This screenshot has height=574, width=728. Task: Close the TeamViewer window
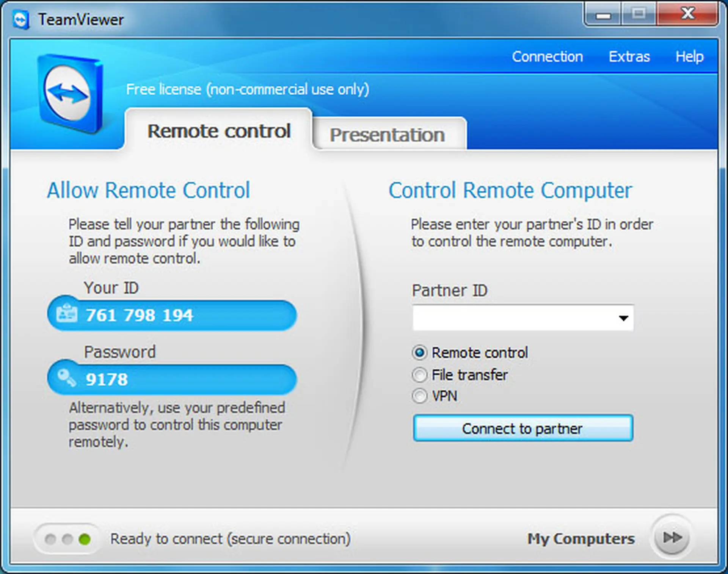click(687, 14)
